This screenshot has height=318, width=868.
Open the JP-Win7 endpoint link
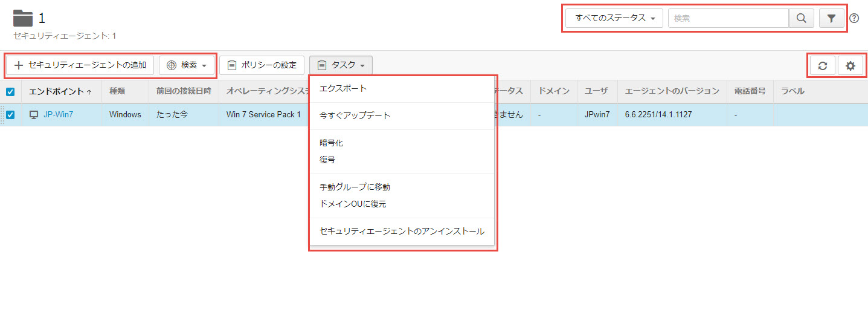click(x=58, y=114)
